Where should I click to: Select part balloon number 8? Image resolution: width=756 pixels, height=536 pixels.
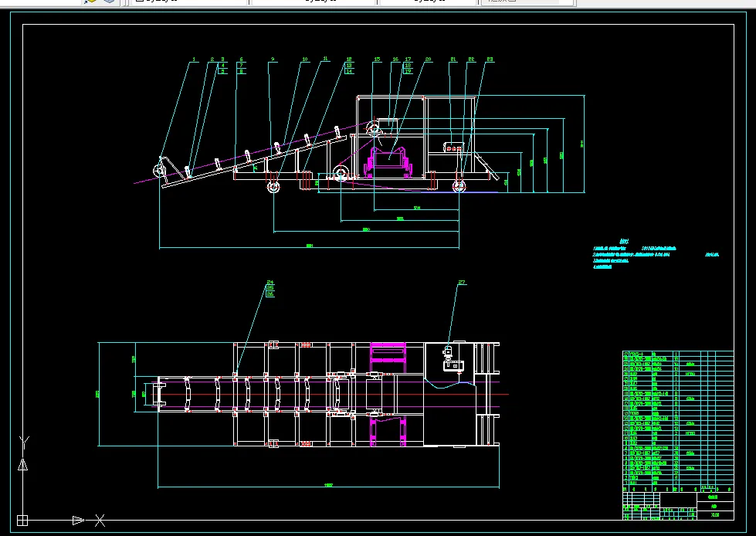coord(242,71)
